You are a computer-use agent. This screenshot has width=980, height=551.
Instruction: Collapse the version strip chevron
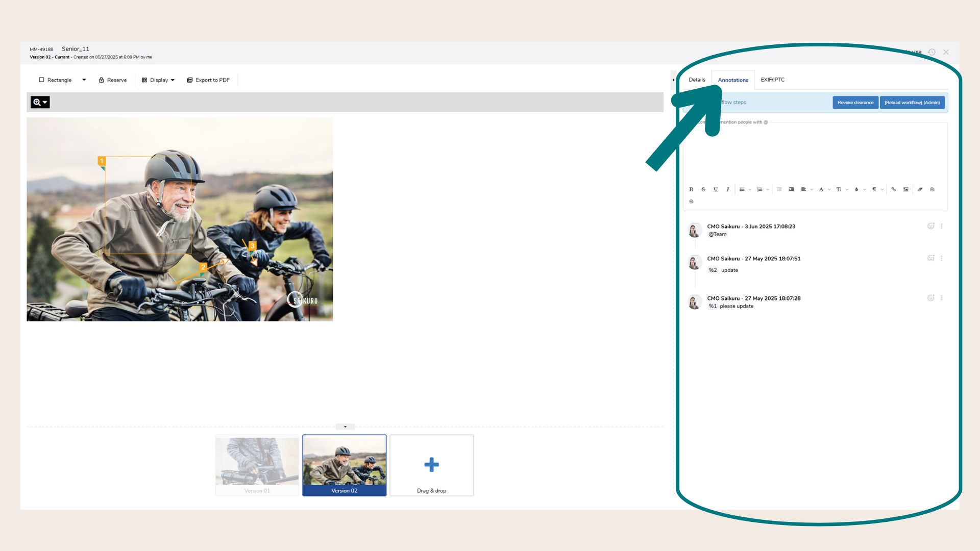(345, 427)
